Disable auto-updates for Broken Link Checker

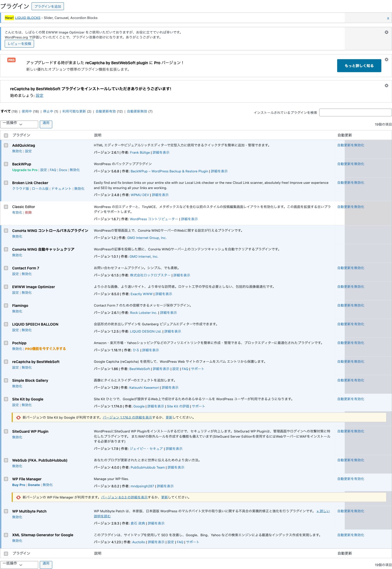point(351,183)
